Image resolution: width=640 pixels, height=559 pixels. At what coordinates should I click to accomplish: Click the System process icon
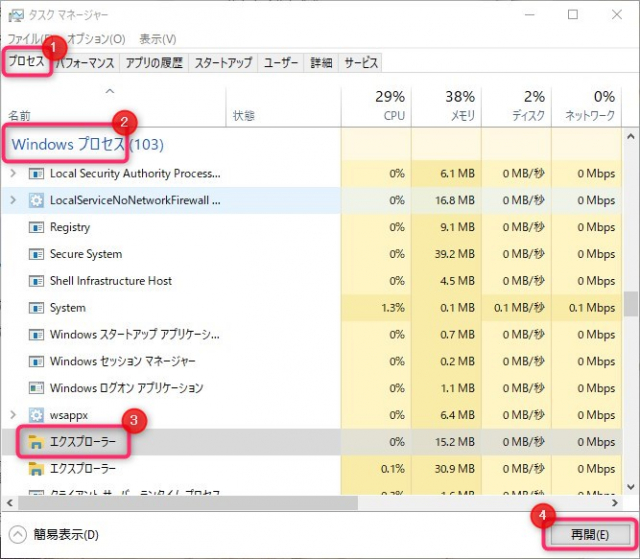coord(36,308)
